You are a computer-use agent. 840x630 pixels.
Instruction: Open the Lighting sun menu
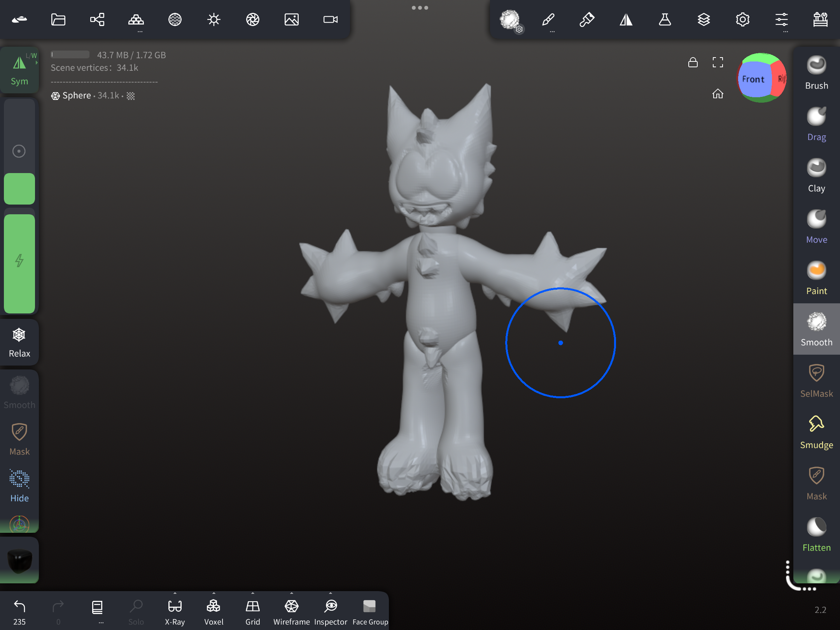(x=214, y=19)
